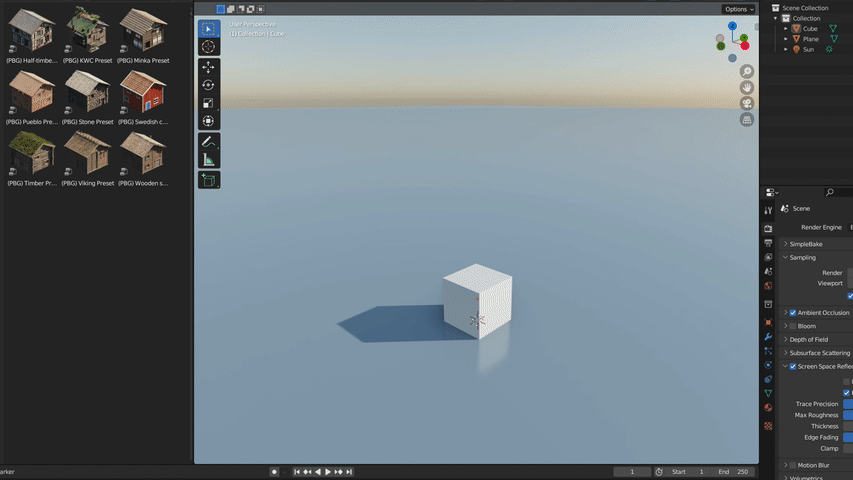This screenshot has width=853, height=480.
Task: Toggle Screen Space Reflections checkbox
Action: [793, 366]
